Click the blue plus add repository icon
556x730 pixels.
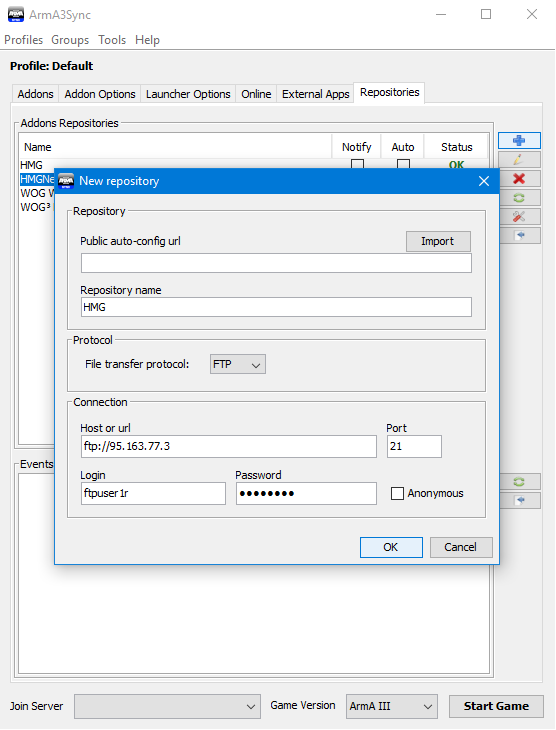coord(519,141)
